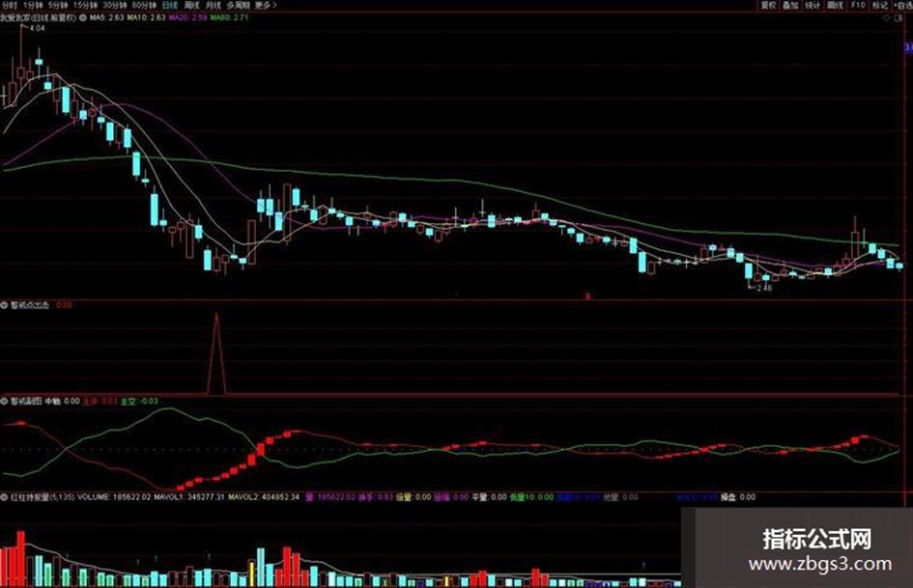The height and width of the screenshot is (588, 913).
Task: Click the 2.46 low price marker
Action: click(764, 288)
